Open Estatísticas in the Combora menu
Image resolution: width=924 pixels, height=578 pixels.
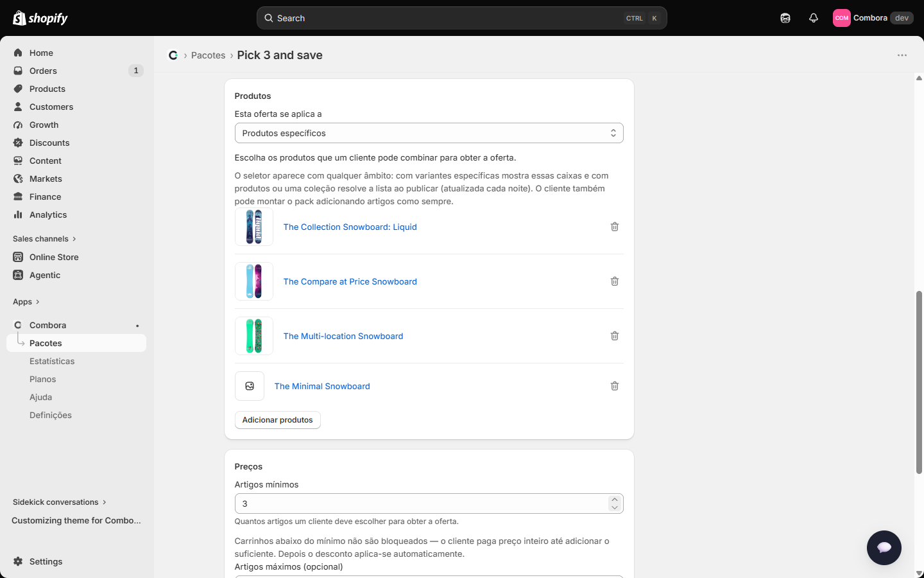(52, 361)
